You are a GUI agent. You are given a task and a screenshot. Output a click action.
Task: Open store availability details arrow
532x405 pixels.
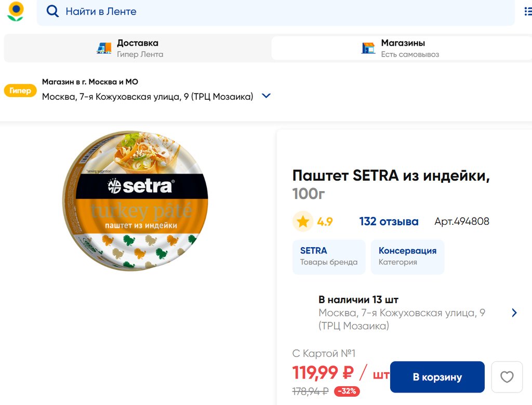(514, 313)
